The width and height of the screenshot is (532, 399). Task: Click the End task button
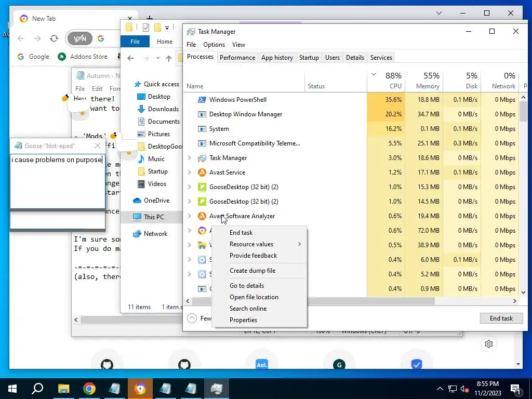click(501, 318)
